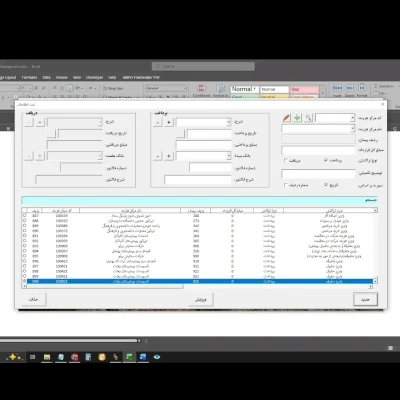Select radio button of row 890
This screenshot has width=400, height=400.
click(24, 231)
